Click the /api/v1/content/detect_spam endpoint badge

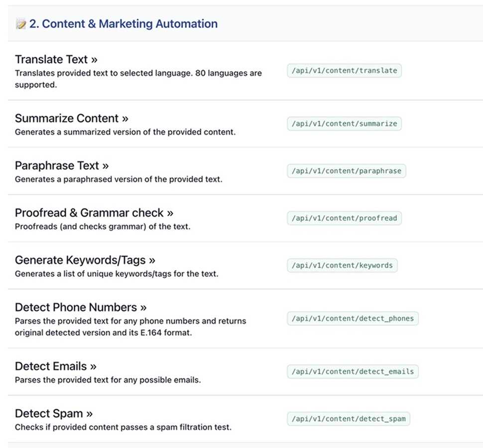point(349,419)
